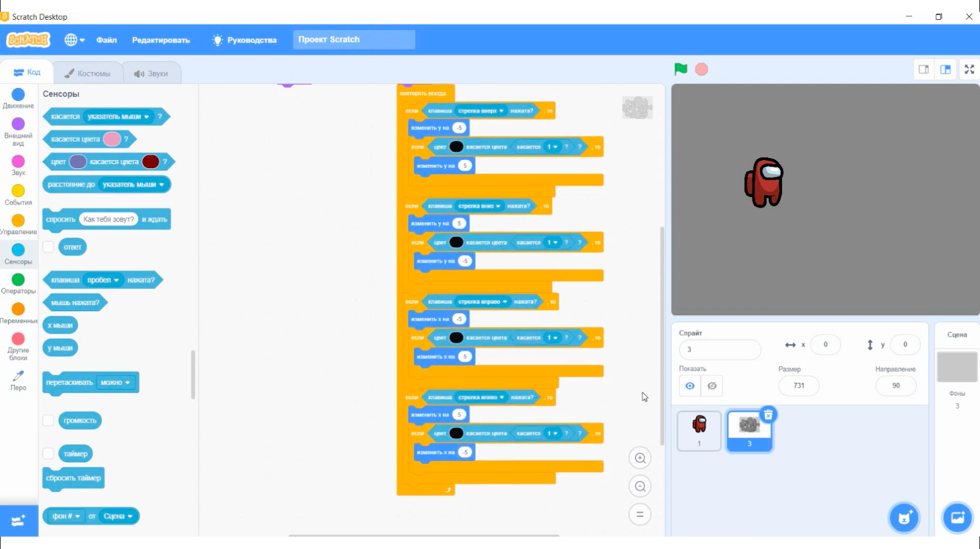Screen dimensions: 980x549
Task: Click dark red color swatch in palette
Action: 150,161
